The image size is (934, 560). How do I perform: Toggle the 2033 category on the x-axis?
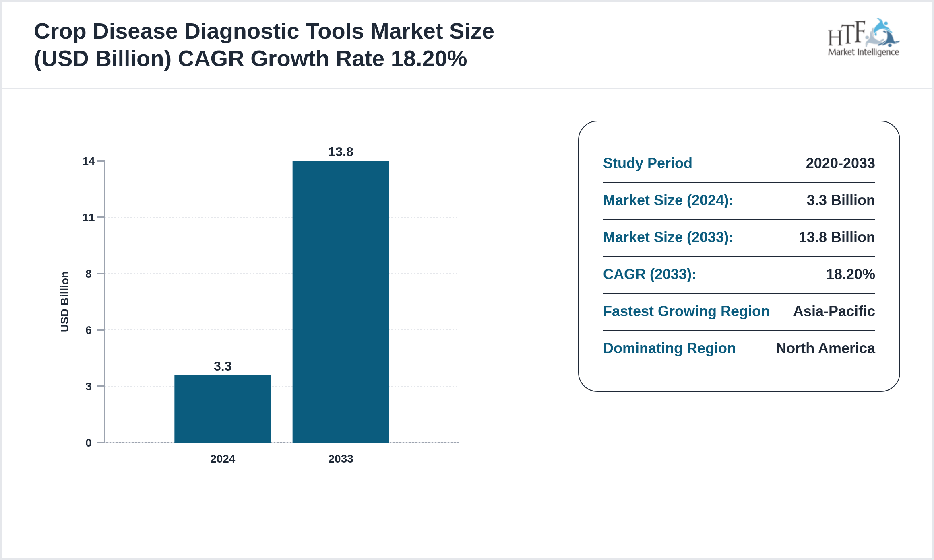341,459
